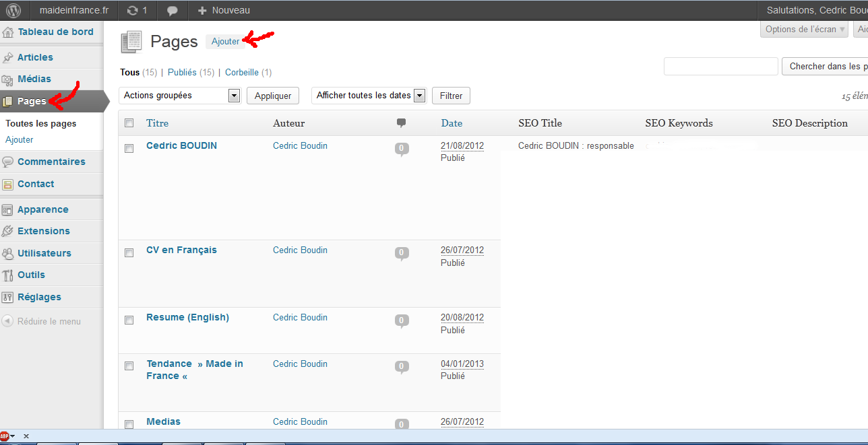The height and width of the screenshot is (445, 868).
Task: Open the maideinfrance.fr site menu
Action: pos(74,10)
